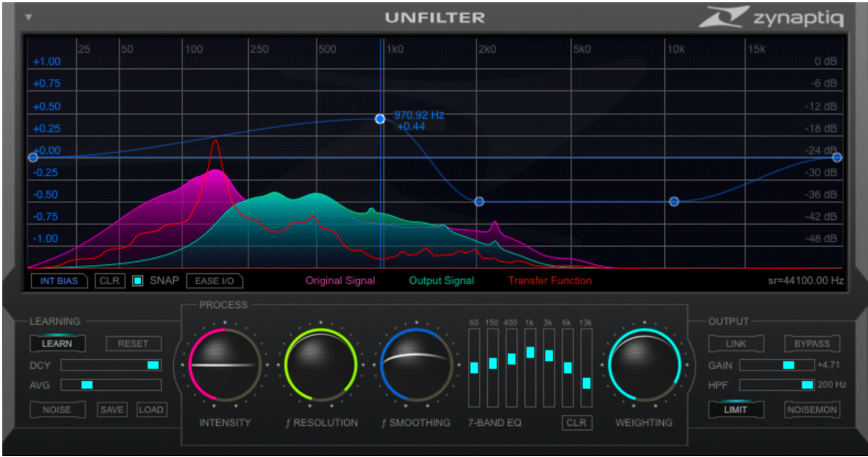
Task: Click the f Resolution knob
Action: pos(321,365)
